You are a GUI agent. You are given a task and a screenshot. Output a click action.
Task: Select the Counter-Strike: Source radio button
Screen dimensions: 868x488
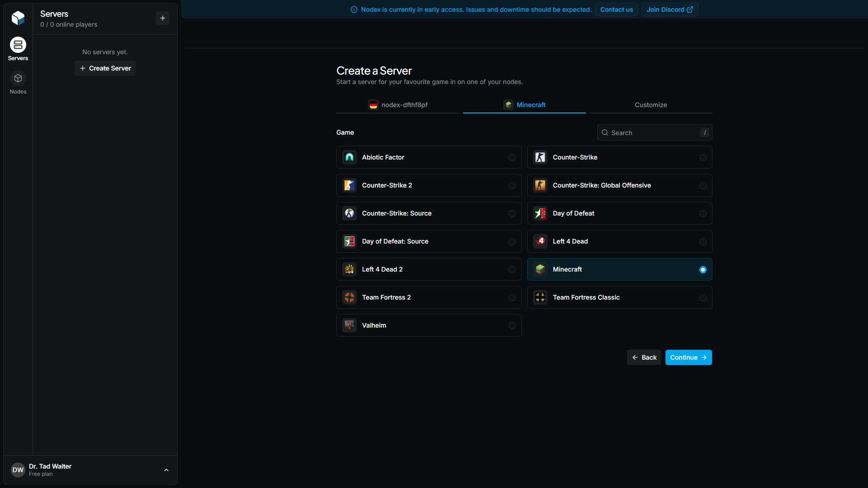(x=512, y=214)
